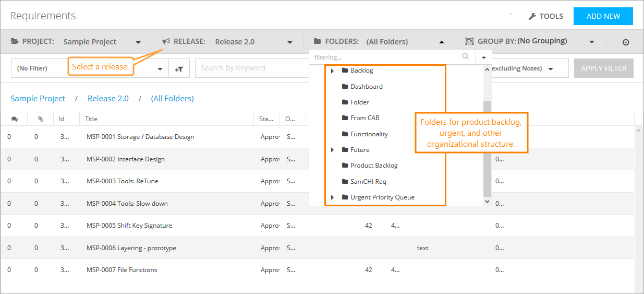Click the search magnifier in folder filter
Viewport: 644px width, 294px height.
(465, 57)
